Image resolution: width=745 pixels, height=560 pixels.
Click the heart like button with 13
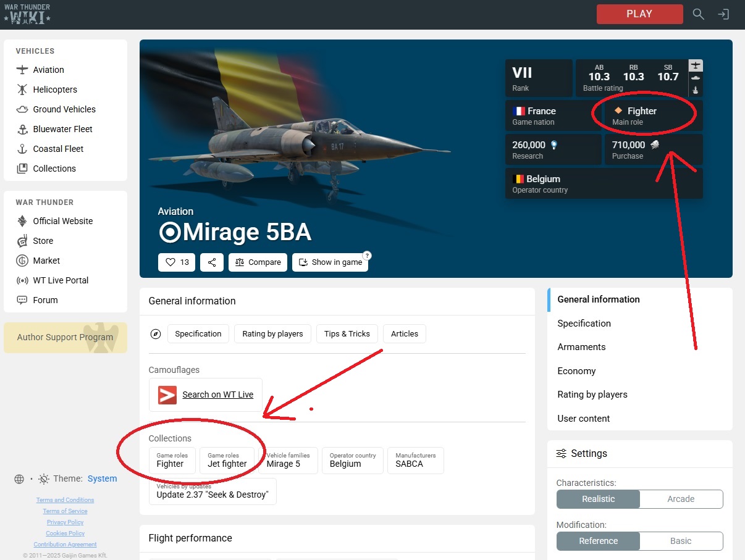(x=177, y=262)
